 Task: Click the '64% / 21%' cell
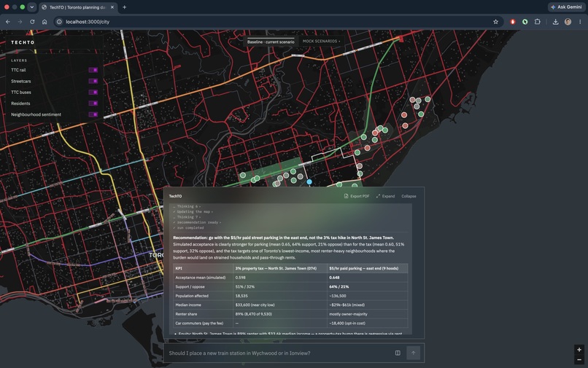tap(339, 286)
